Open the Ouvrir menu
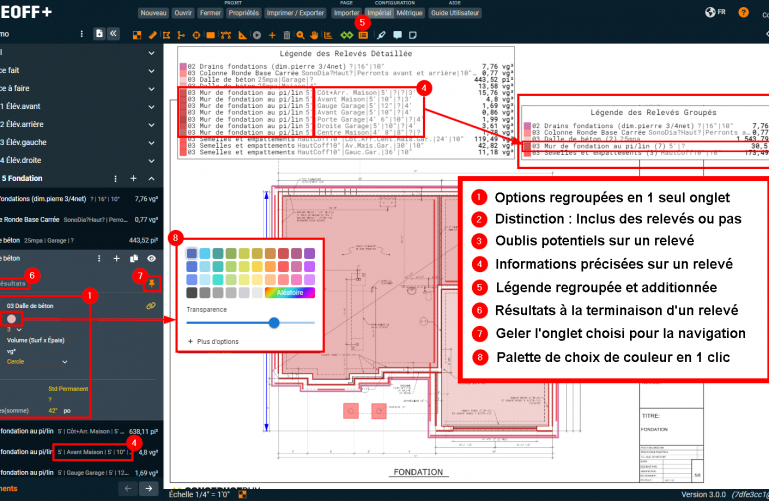The image size is (769, 501). pos(183,13)
